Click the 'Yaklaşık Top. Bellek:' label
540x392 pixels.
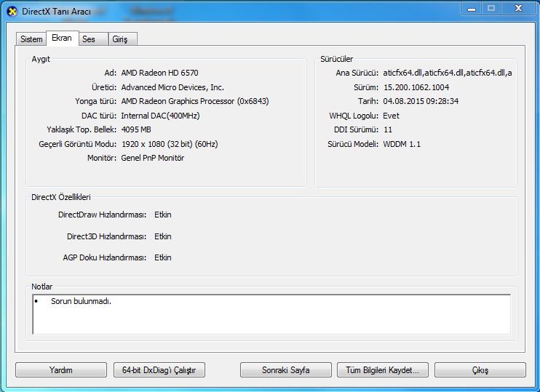(82, 129)
